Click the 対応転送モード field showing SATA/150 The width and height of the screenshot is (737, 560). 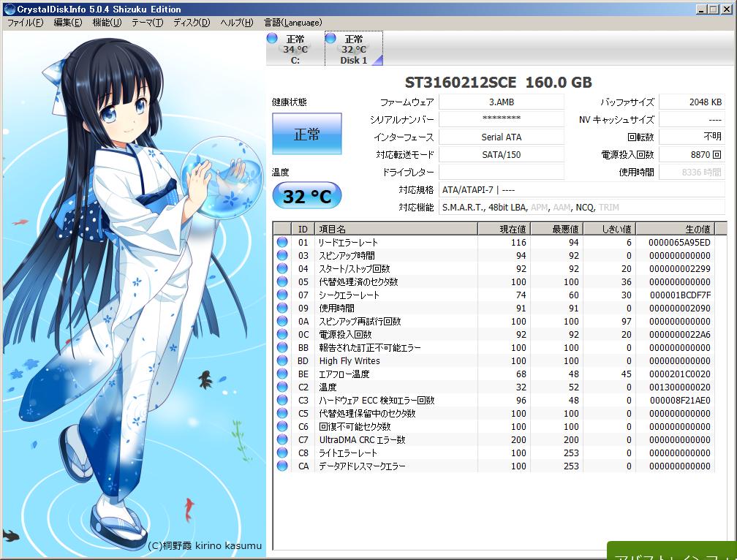[x=501, y=154]
